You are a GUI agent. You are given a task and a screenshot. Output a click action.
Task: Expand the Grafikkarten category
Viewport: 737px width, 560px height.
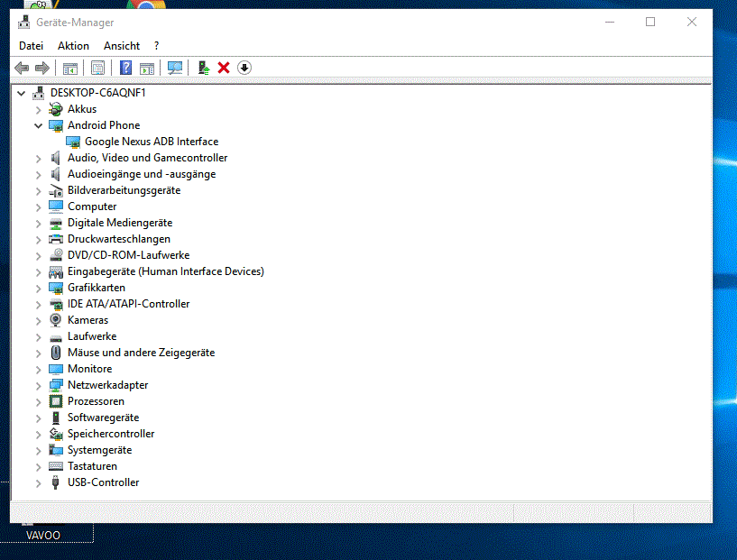pyautogui.click(x=38, y=288)
